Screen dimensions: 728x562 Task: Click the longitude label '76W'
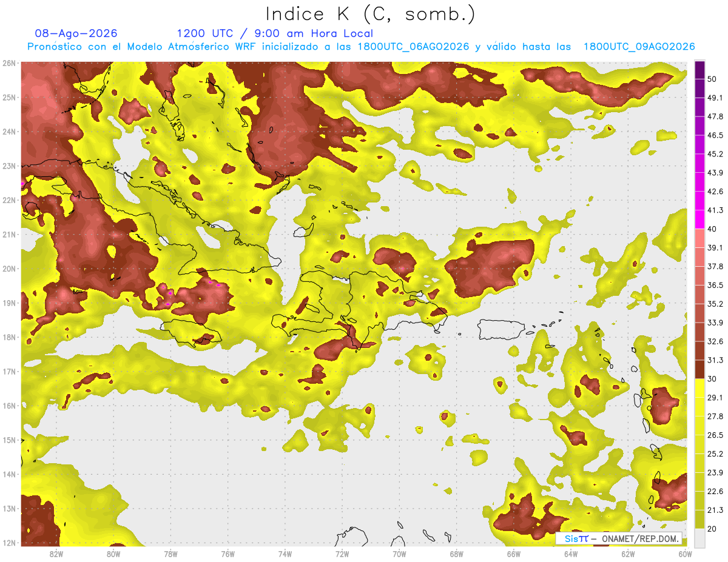click(x=227, y=554)
